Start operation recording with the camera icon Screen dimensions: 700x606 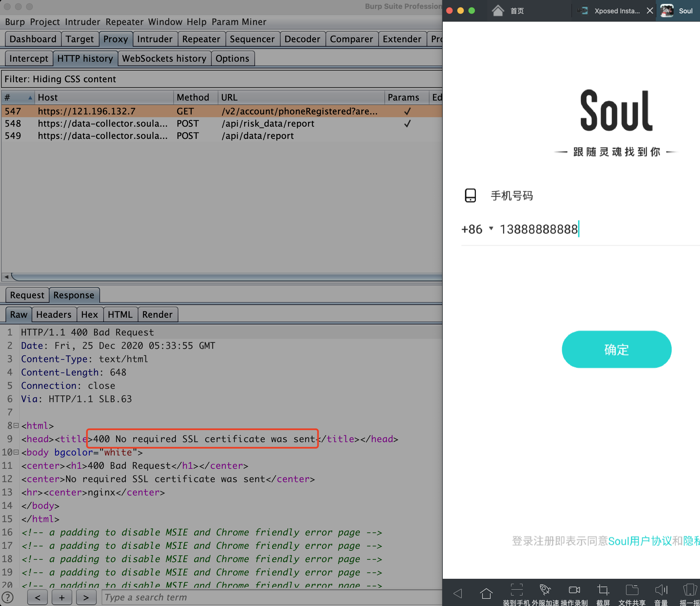(x=574, y=590)
